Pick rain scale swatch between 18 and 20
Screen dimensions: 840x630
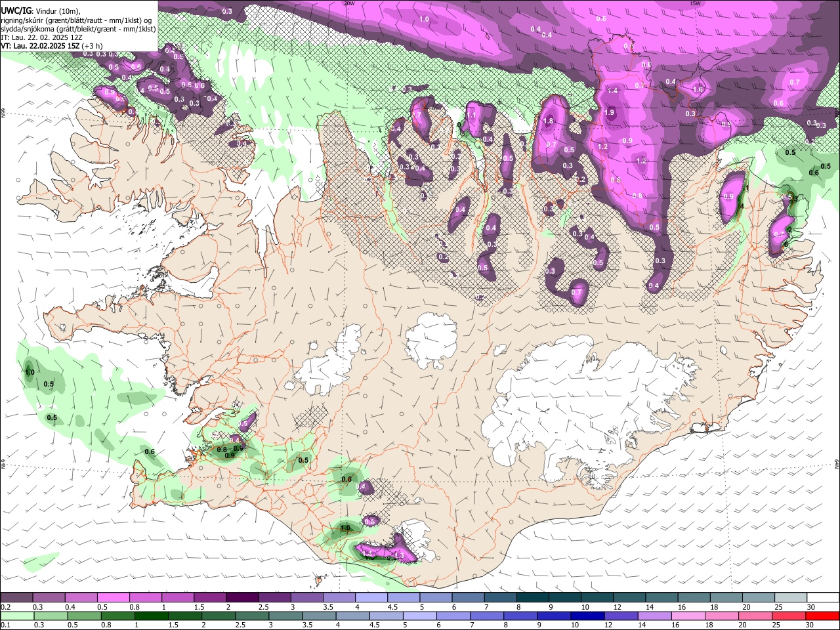722,616
